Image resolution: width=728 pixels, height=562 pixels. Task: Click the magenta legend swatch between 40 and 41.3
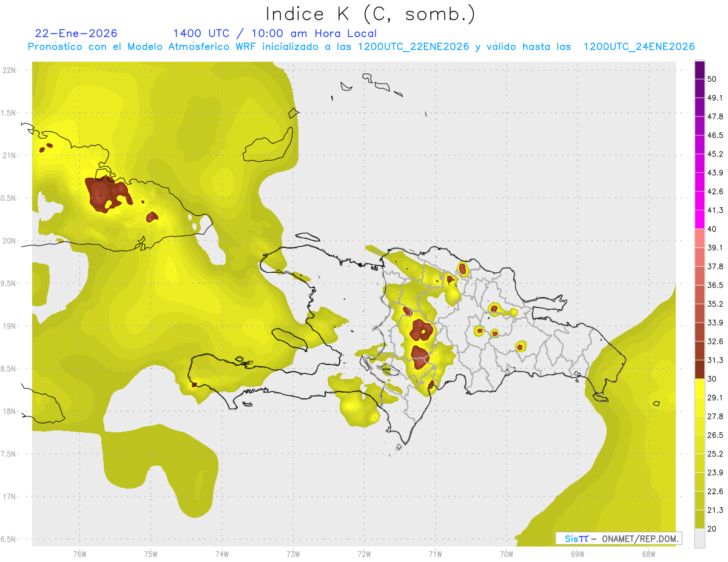[x=699, y=220]
